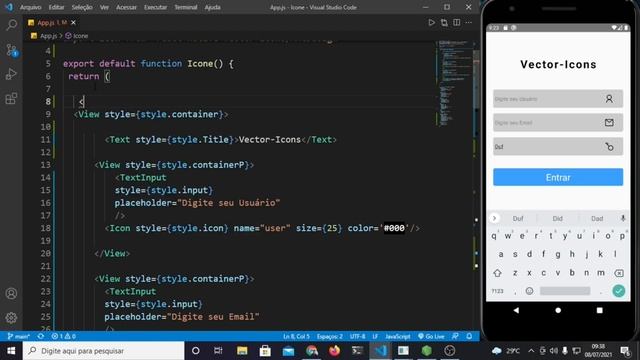
Task: Expand keyboard suggestion strip arrow
Action: pos(494,218)
